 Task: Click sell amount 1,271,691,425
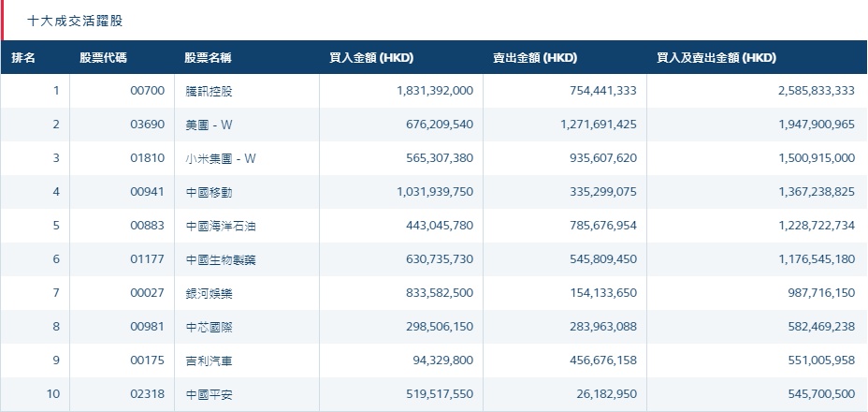point(599,125)
